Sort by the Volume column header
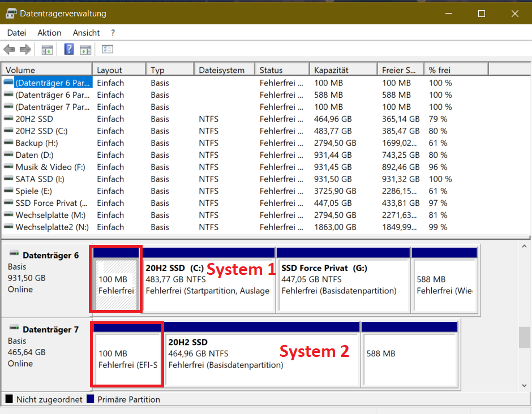Screen dimensions: 532x414 47,70
